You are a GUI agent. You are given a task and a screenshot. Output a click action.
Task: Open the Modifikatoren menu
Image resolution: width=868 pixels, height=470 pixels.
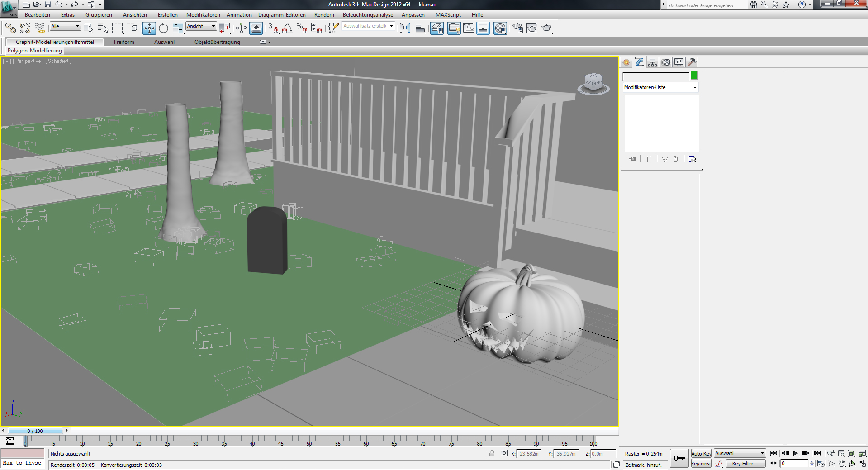coord(203,15)
